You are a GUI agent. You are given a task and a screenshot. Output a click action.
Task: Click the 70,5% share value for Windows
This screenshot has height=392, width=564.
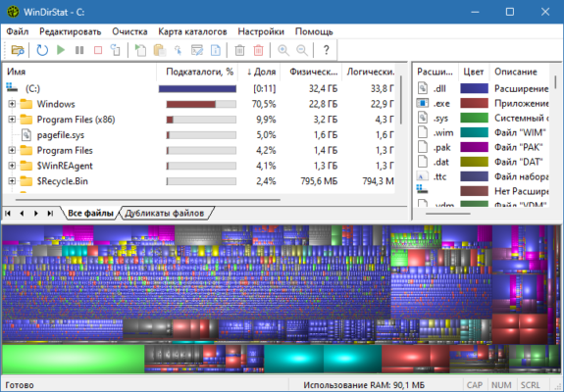tap(264, 104)
